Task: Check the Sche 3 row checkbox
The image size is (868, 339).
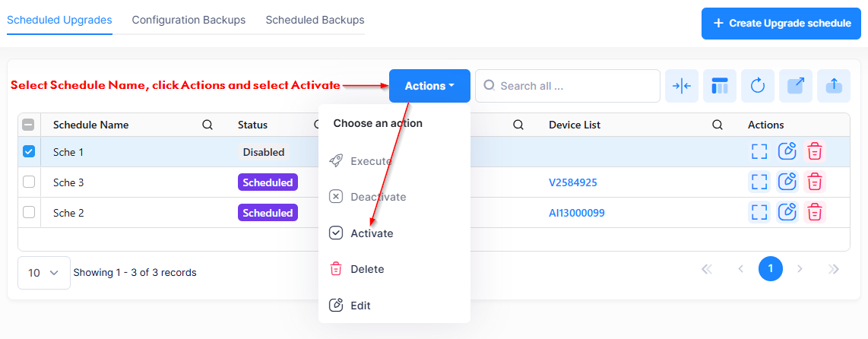Action: tap(29, 182)
